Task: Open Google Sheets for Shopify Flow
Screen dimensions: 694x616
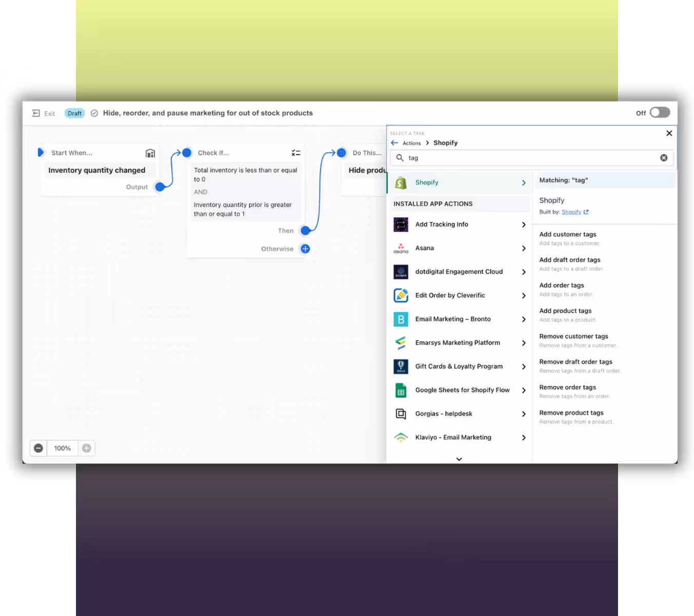Action: point(459,390)
